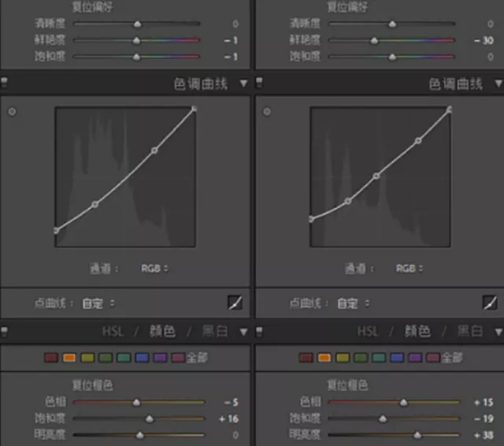Click right panel point curve edit icon
The image size is (504, 446).
coord(490,303)
